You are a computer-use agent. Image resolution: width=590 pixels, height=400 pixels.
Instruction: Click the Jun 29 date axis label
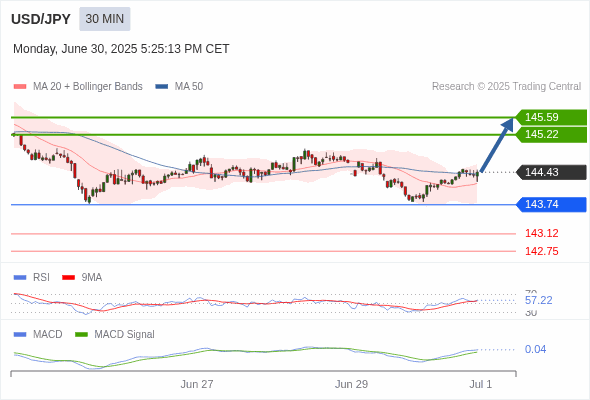[351, 384]
